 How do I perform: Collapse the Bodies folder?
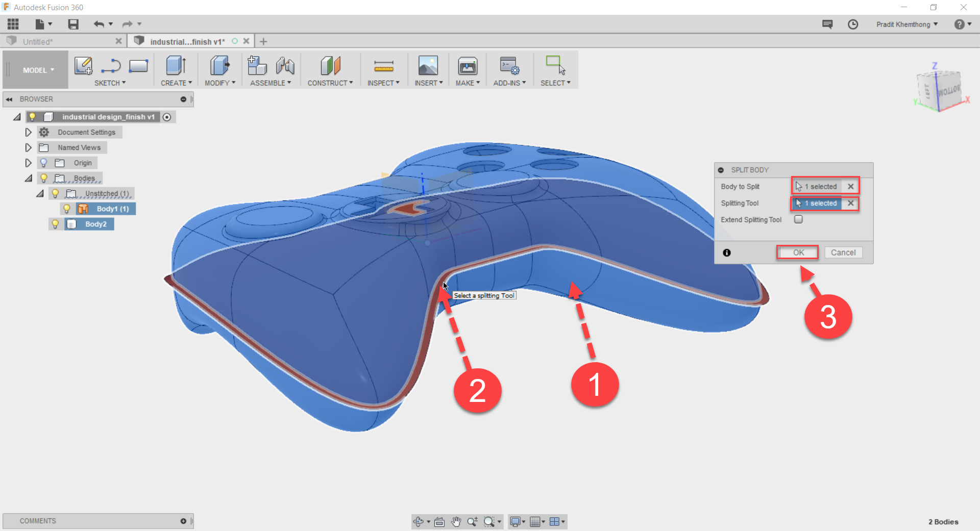29,178
